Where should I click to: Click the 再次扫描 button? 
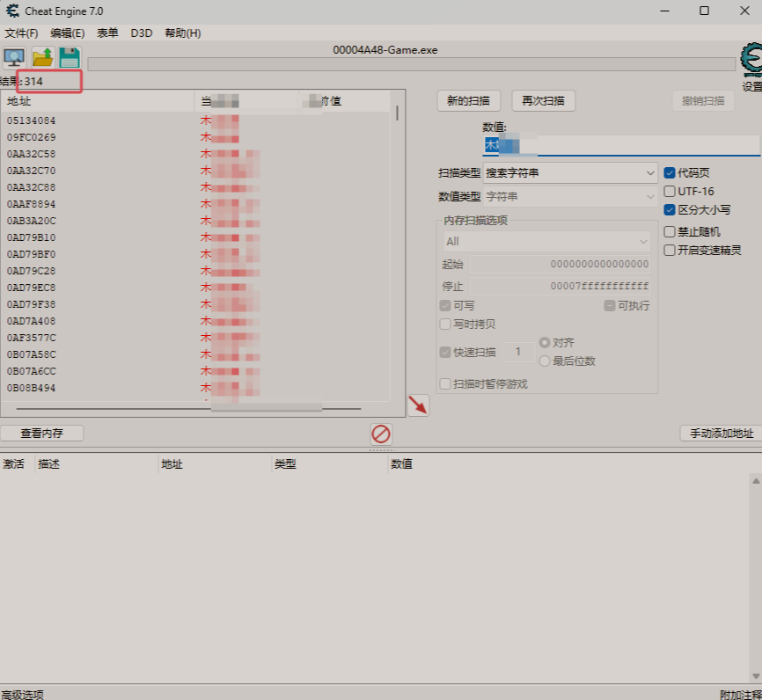point(543,100)
